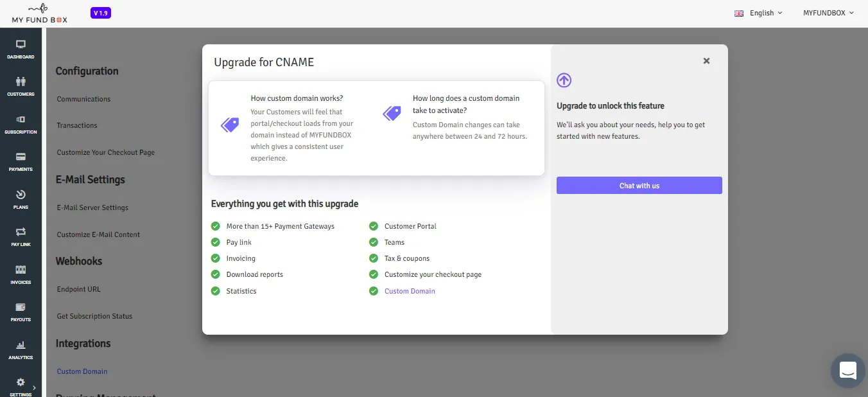Open E-Mail Server Settings
This screenshot has height=397, width=868.
92,207
